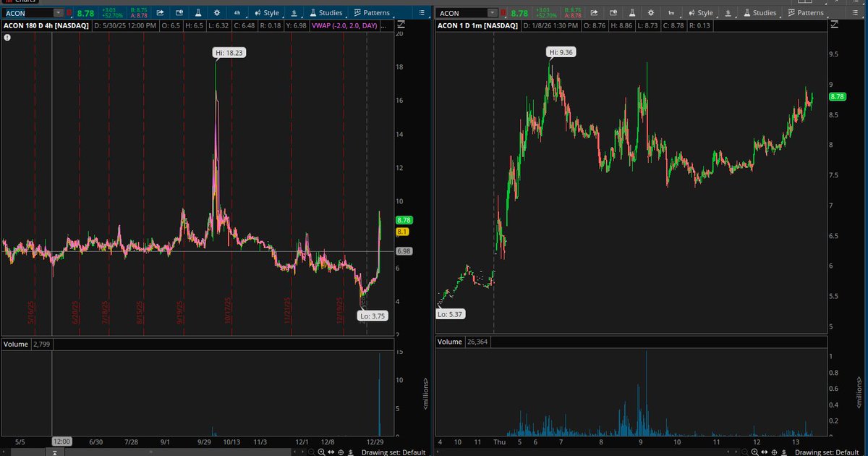Click the ellipsis after the VWAP study label
Screen dimensions: 868x456
pos(383,26)
